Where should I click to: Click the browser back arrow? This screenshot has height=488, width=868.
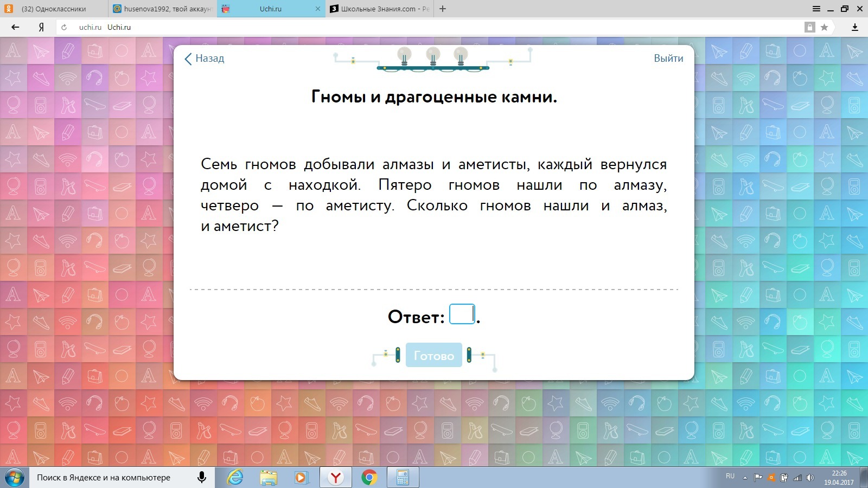pos(15,27)
